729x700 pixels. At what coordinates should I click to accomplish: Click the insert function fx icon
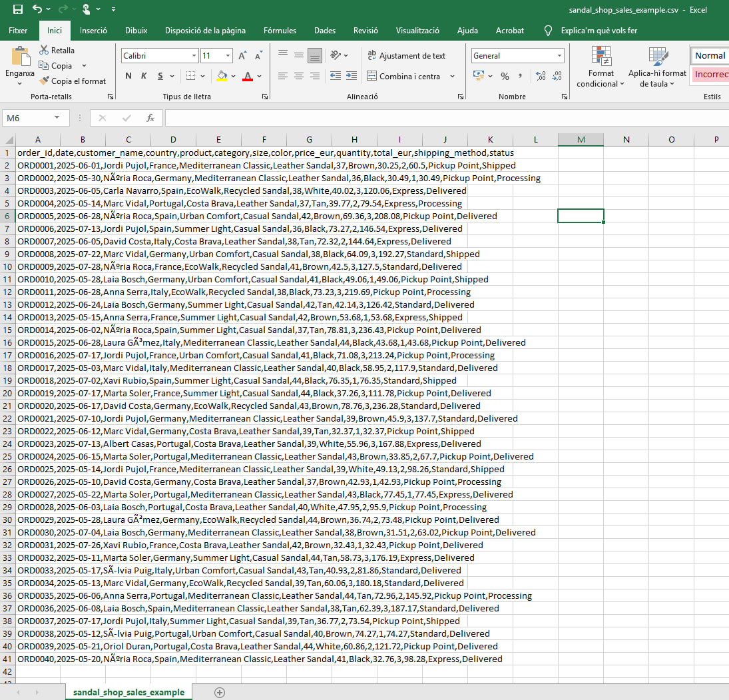[x=150, y=118]
